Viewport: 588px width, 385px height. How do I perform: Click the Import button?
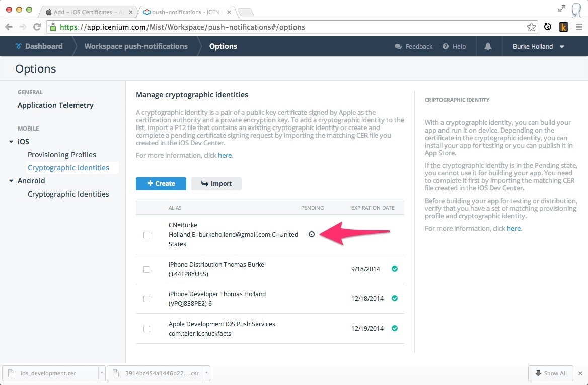pyautogui.click(x=216, y=184)
